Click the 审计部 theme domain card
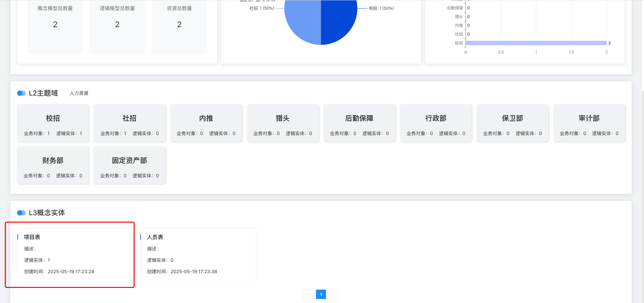 [589, 123]
